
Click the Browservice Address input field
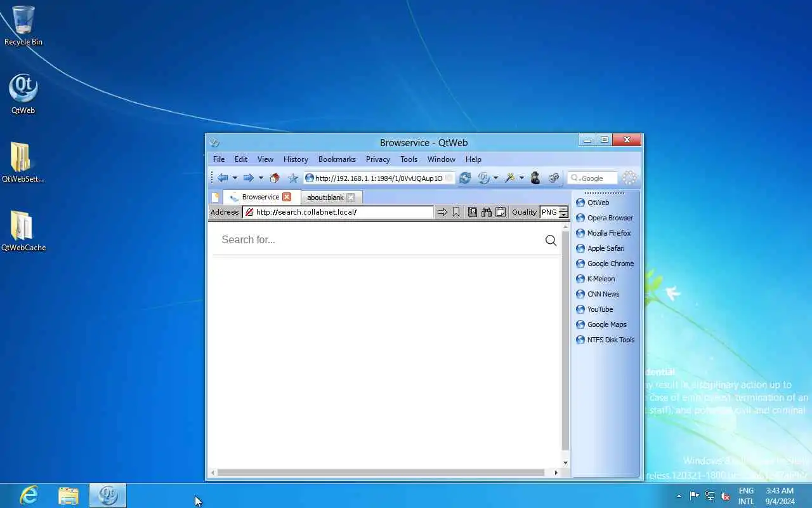(x=337, y=212)
